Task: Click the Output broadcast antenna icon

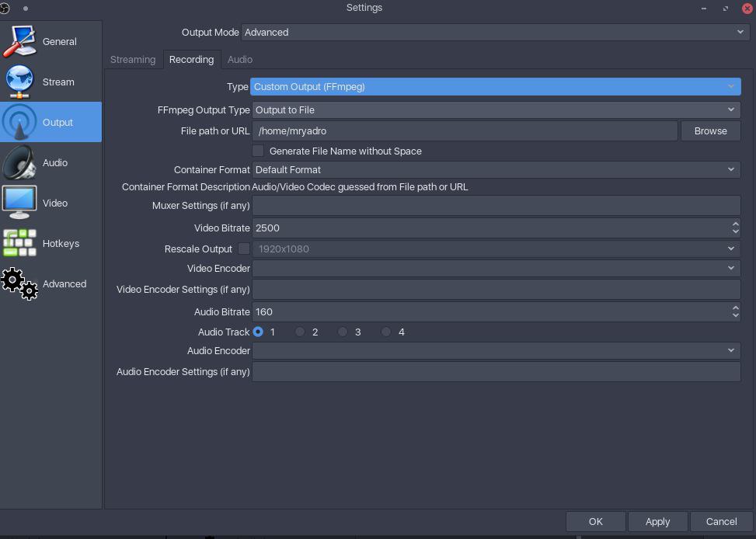Action: click(19, 122)
